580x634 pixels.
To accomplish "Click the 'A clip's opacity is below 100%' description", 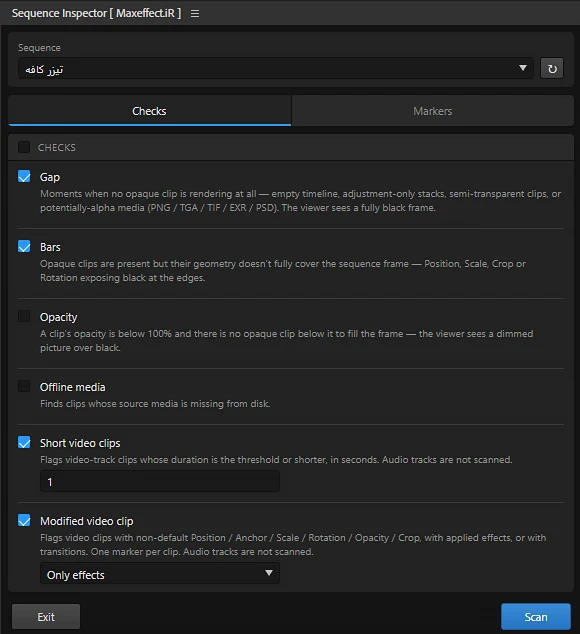I will pos(287,340).
